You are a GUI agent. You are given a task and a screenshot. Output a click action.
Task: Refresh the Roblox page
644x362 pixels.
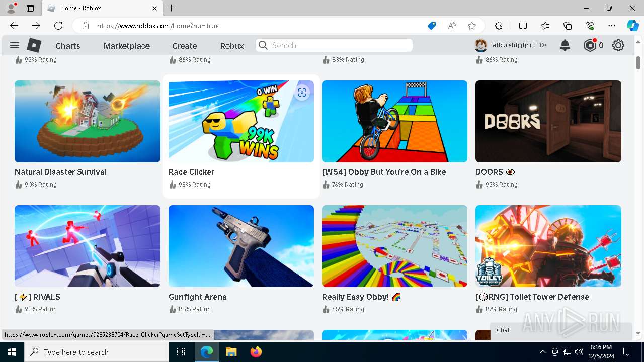pos(58,26)
